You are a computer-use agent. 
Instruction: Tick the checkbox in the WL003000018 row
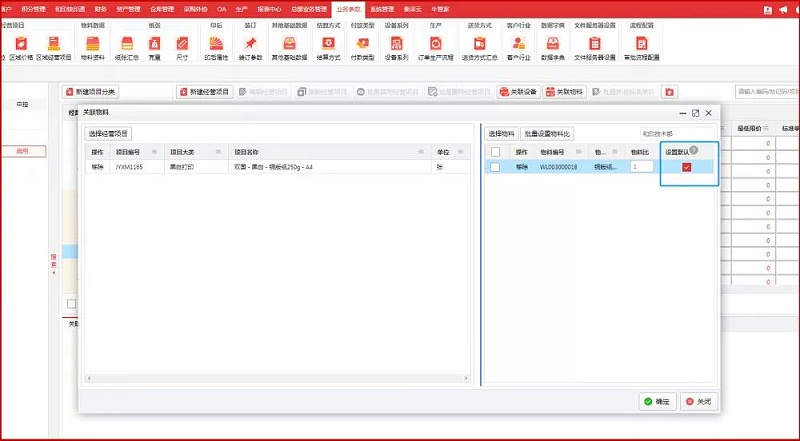point(495,167)
